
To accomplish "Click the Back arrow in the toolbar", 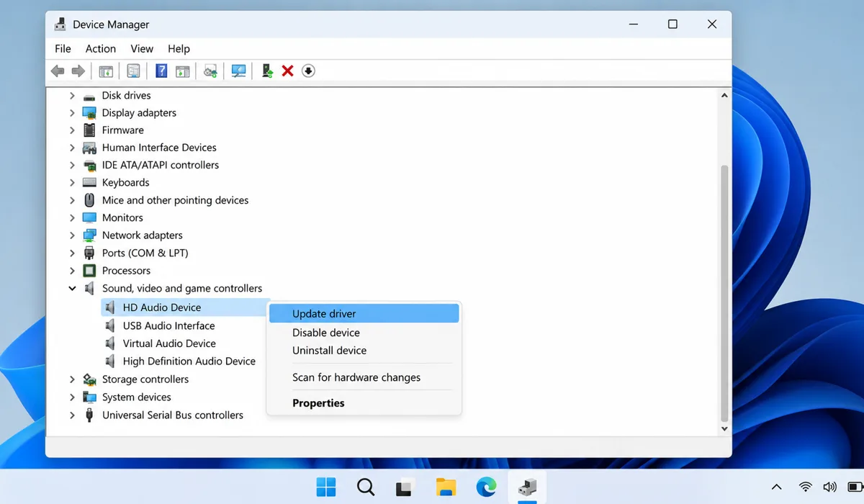I will (x=58, y=71).
